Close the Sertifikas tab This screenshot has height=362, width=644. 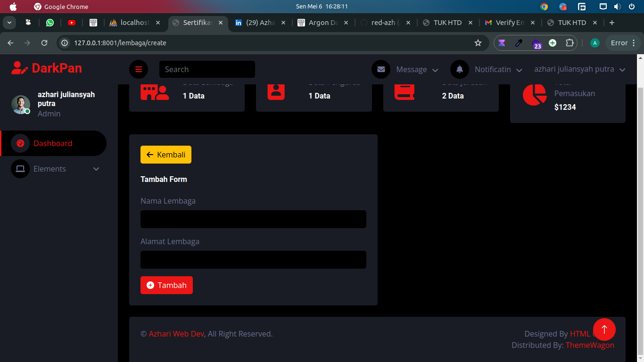pyautogui.click(x=221, y=23)
